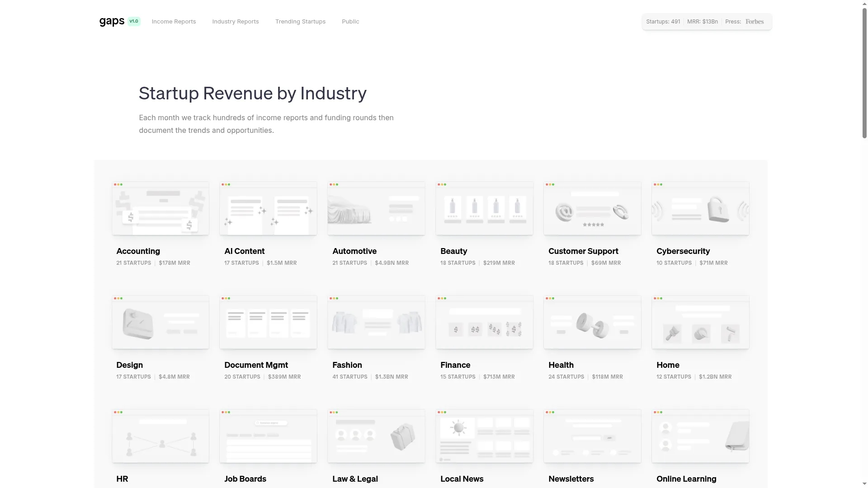The width and height of the screenshot is (868, 488).
Task: Open the Job Boards thumbnail
Action: click(268, 436)
